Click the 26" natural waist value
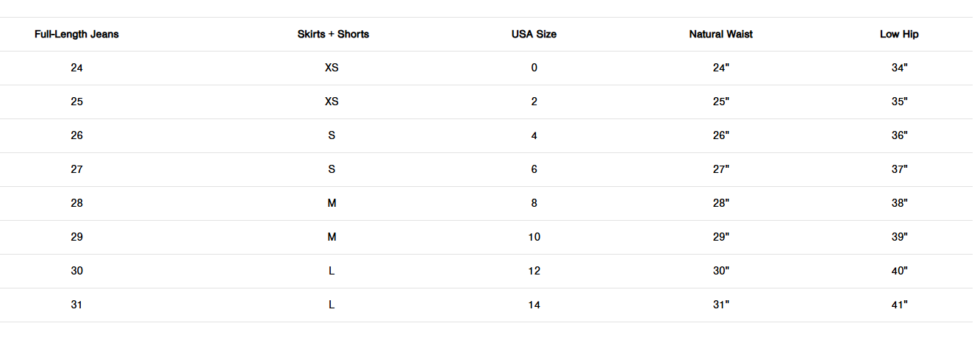 pos(720,135)
